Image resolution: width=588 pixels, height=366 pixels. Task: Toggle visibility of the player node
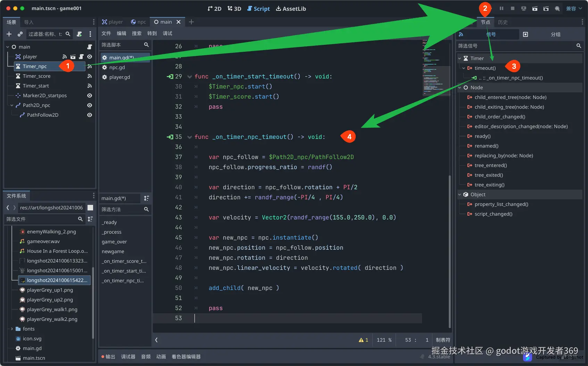click(x=90, y=57)
